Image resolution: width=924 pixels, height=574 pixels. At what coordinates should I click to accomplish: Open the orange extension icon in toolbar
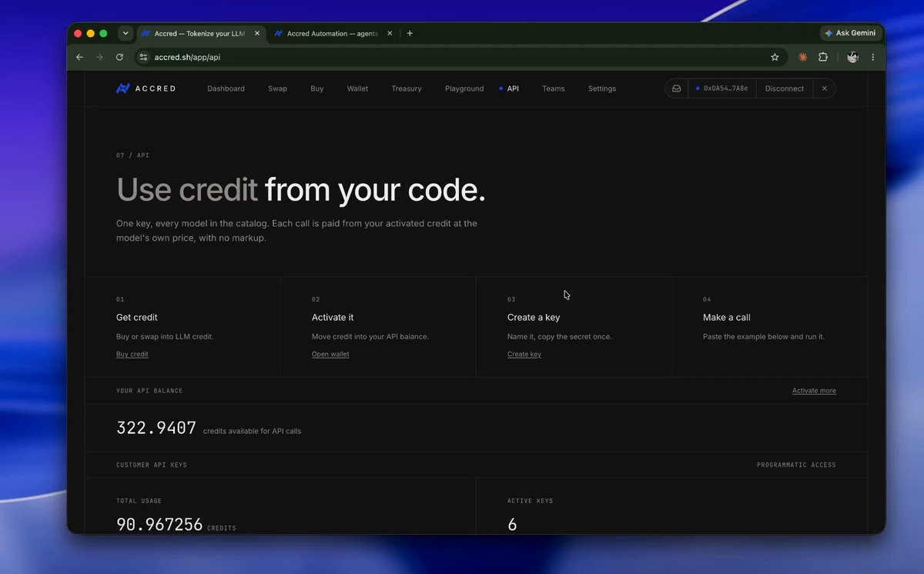[x=803, y=57]
